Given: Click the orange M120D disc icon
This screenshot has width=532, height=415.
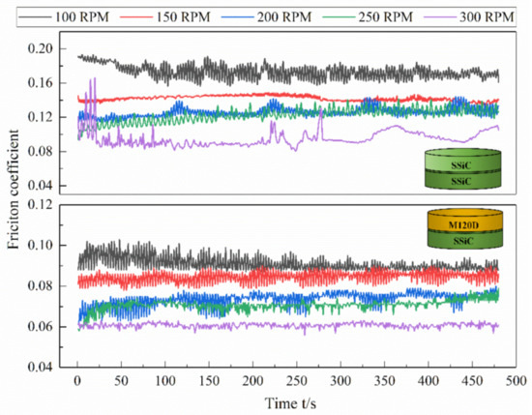Looking at the screenshot, I should [x=465, y=228].
